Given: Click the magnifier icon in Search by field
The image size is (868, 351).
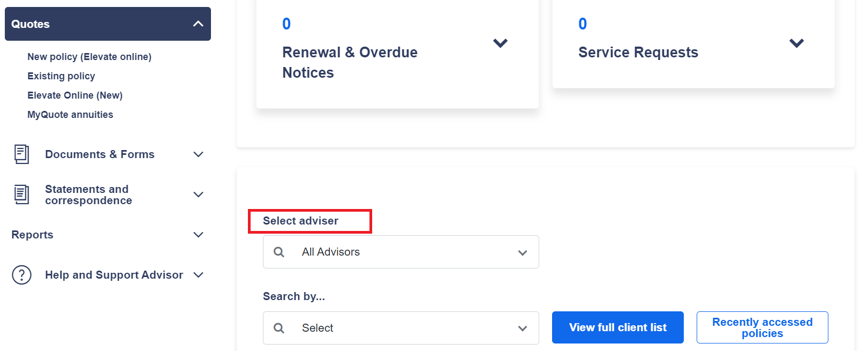Looking at the screenshot, I should point(279,328).
